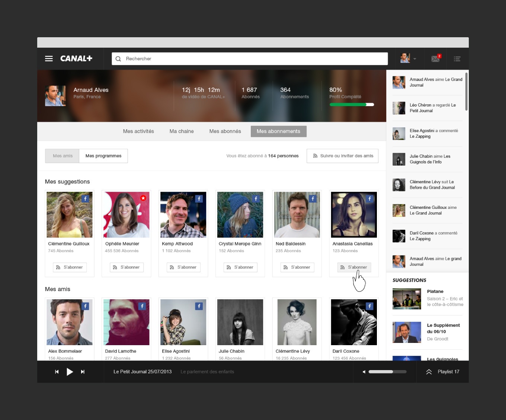Open the Platane suggestion thumbnail

[407, 299]
